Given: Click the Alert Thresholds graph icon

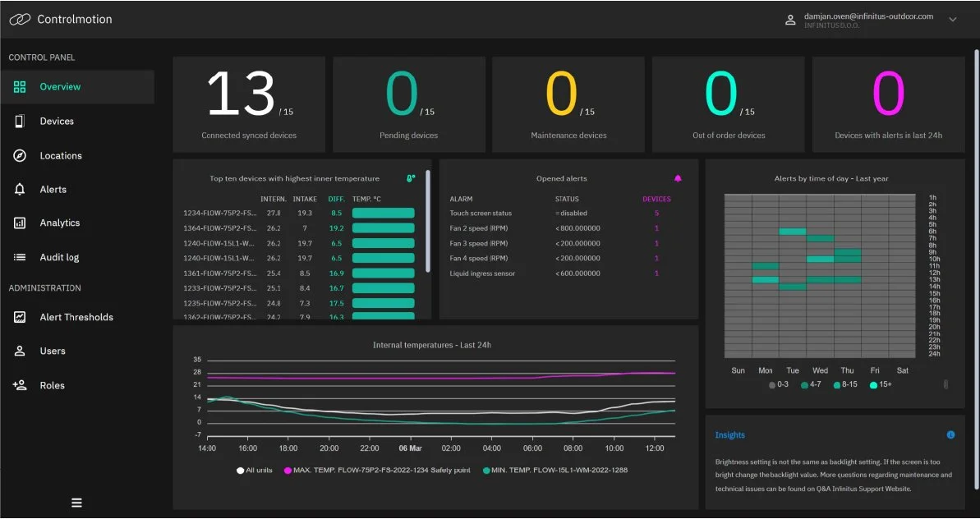Looking at the screenshot, I should click(x=20, y=317).
